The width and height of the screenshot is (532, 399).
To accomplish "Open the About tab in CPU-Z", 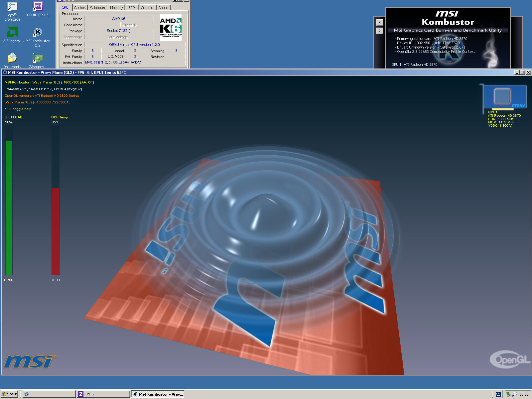I will (163, 8).
